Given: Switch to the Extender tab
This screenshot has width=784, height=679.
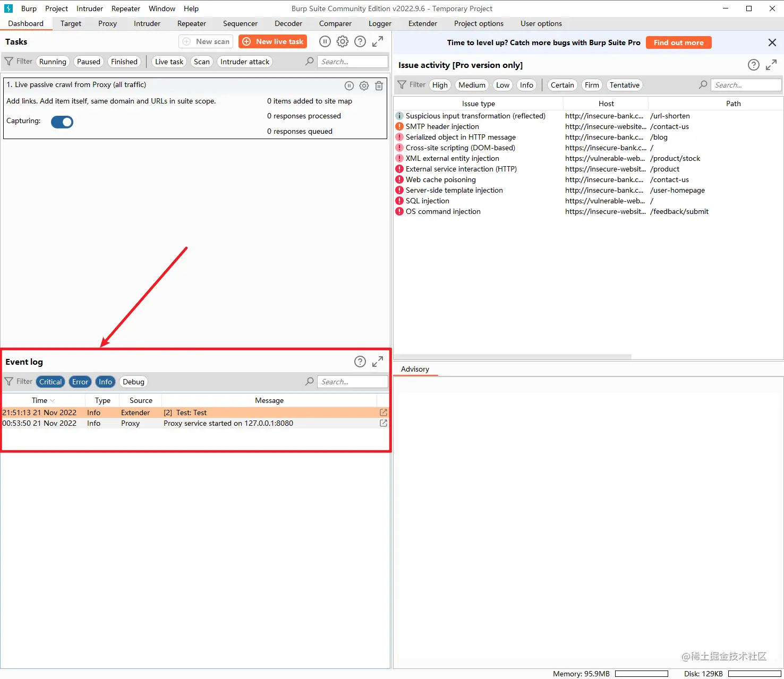Looking at the screenshot, I should pos(423,23).
